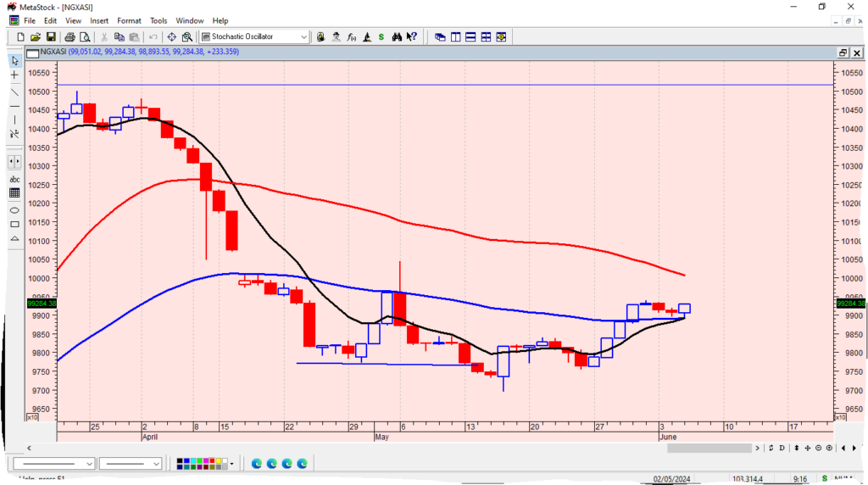Select the rectangle drawing tool
The image size is (868, 485).
[x=14, y=225]
